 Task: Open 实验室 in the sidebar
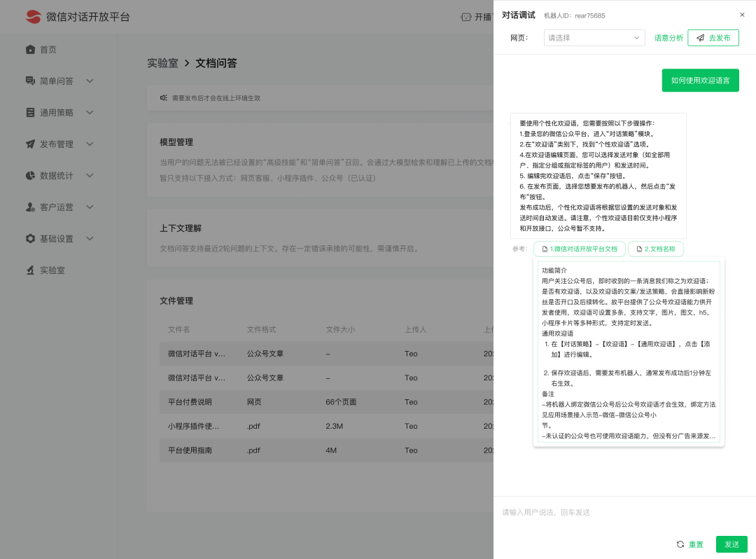tap(52, 270)
